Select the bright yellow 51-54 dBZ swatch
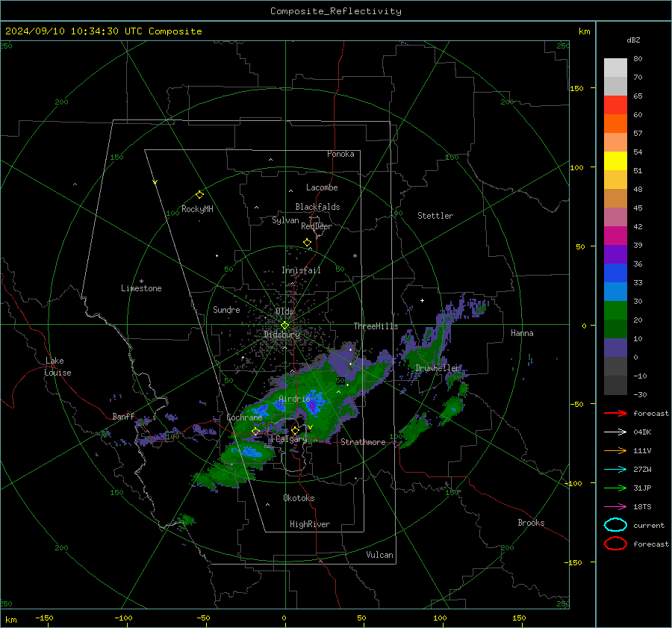Viewport: 672px width, 628px height. (x=615, y=161)
